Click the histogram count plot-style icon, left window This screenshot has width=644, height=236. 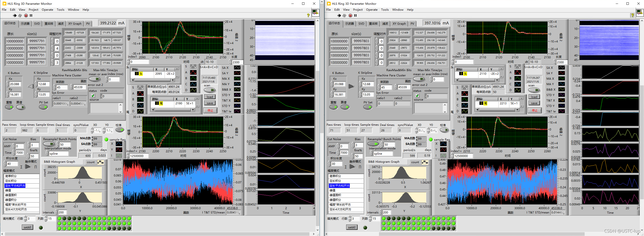click(x=100, y=162)
